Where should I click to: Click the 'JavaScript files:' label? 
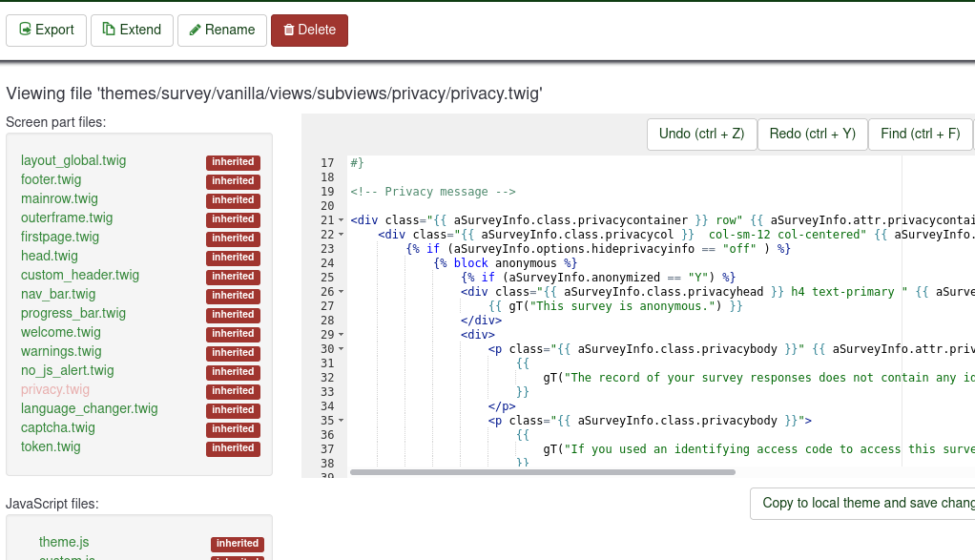click(x=52, y=504)
